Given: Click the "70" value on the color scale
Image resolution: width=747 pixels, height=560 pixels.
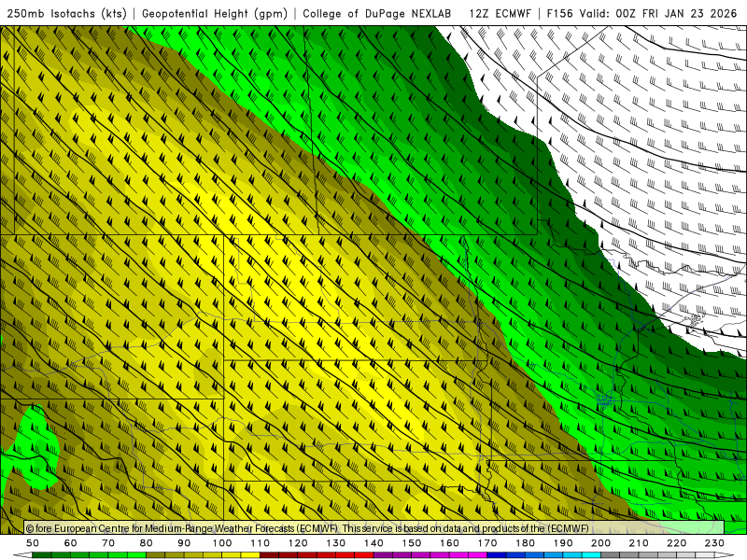Looking at the screenshot, I should (x=108, y=543).
